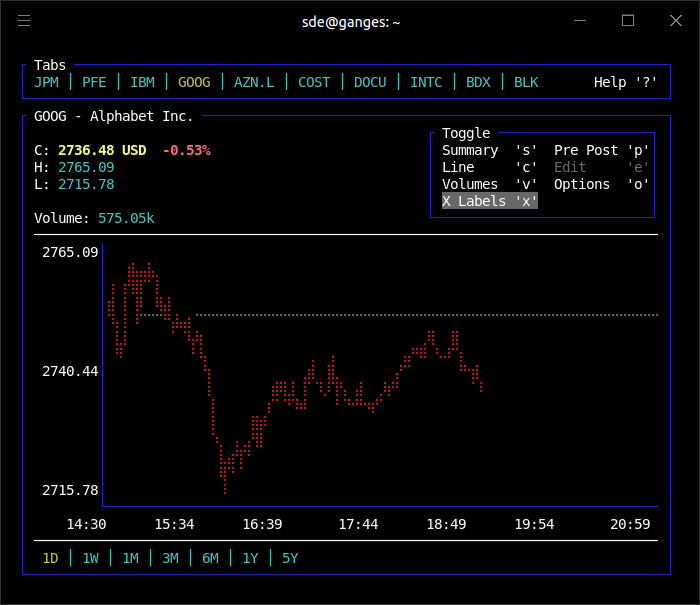Click the 19:54 x-axis label
The height and width of the screenshot is (605, 700).
(x=534, y=524)
